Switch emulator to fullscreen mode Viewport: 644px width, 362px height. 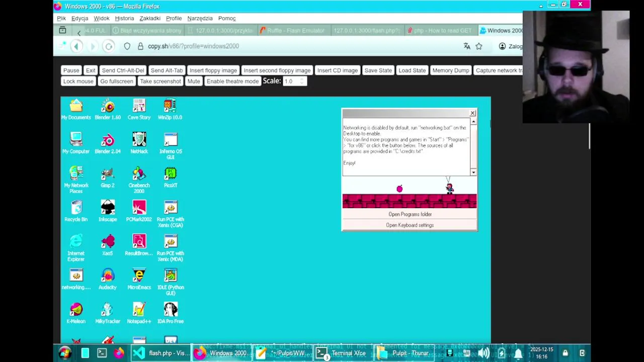(x=116, y=81)
